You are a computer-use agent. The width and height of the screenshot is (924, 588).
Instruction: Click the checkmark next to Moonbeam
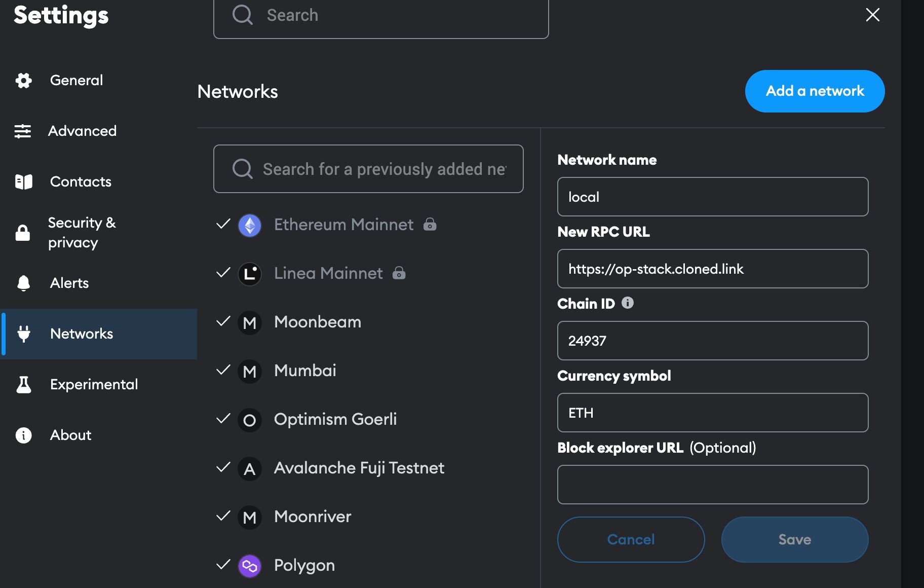[223, 321]
